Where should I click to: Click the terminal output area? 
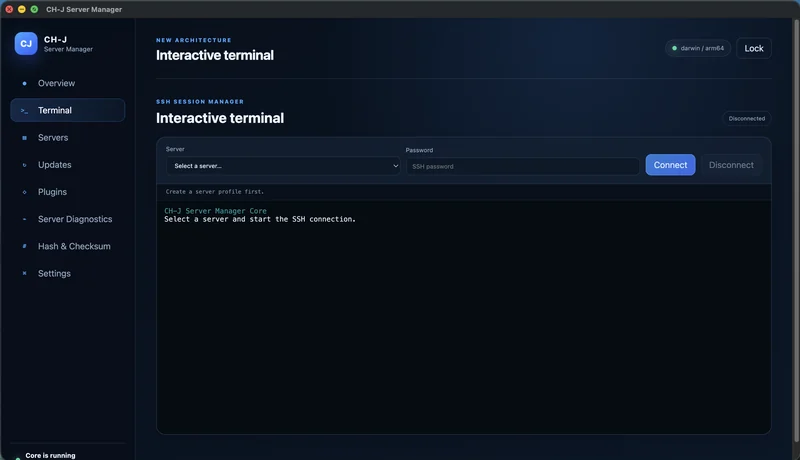pos(464,316)
